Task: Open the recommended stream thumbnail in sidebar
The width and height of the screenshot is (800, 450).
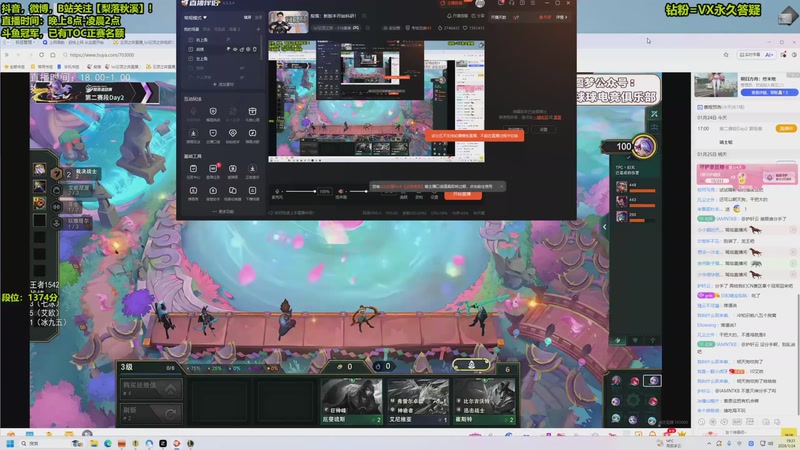Action: [715, 84]
